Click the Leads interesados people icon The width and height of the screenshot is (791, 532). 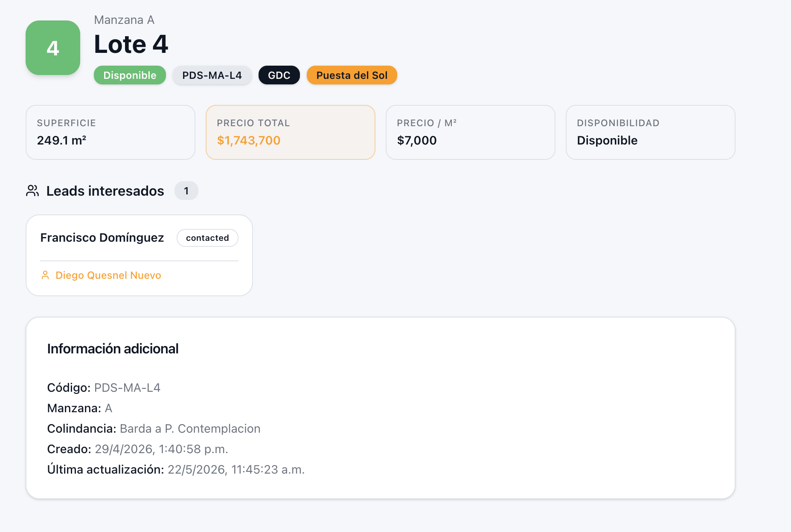point(32,191)
